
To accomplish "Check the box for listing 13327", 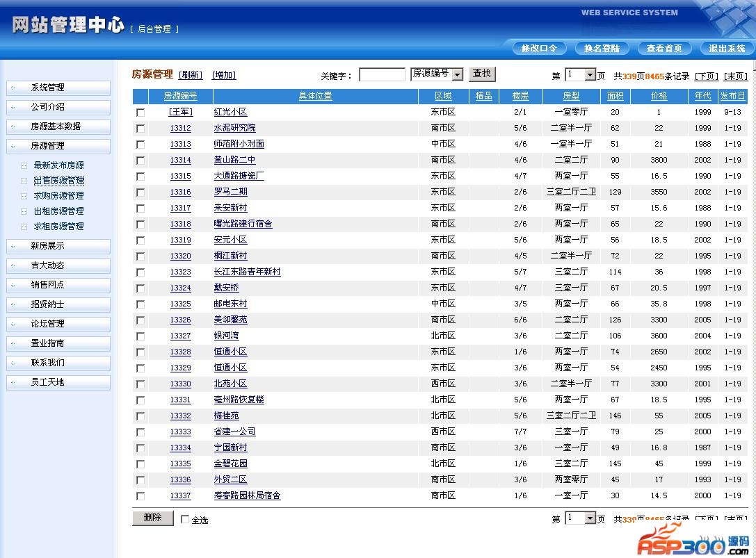I will [140, 336].
